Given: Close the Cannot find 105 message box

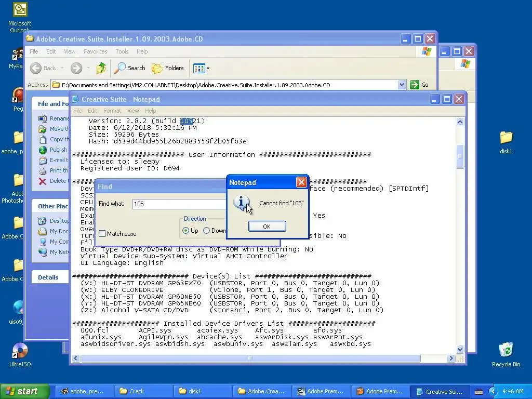Looking at the screenshot, I should tap(301, 182).
